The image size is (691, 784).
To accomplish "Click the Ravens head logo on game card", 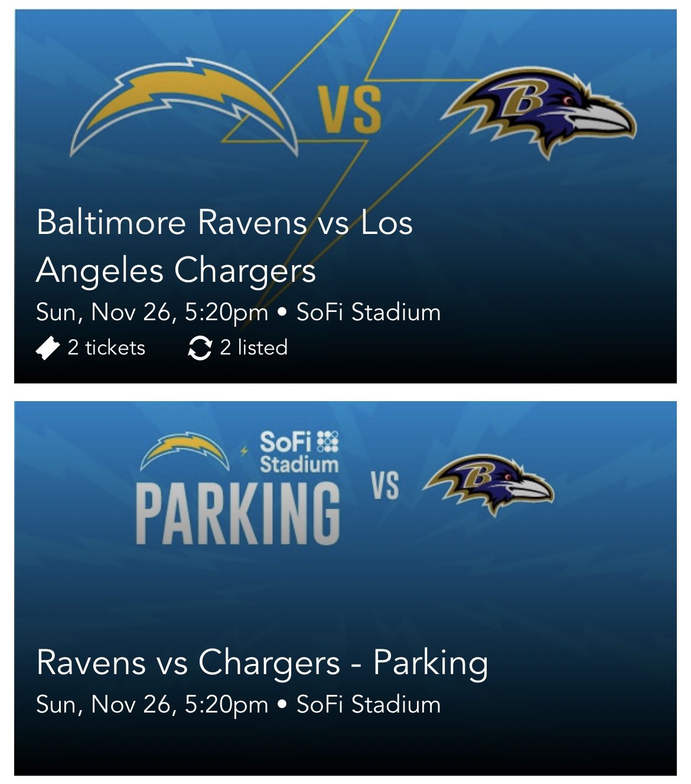I will (542, 111).
